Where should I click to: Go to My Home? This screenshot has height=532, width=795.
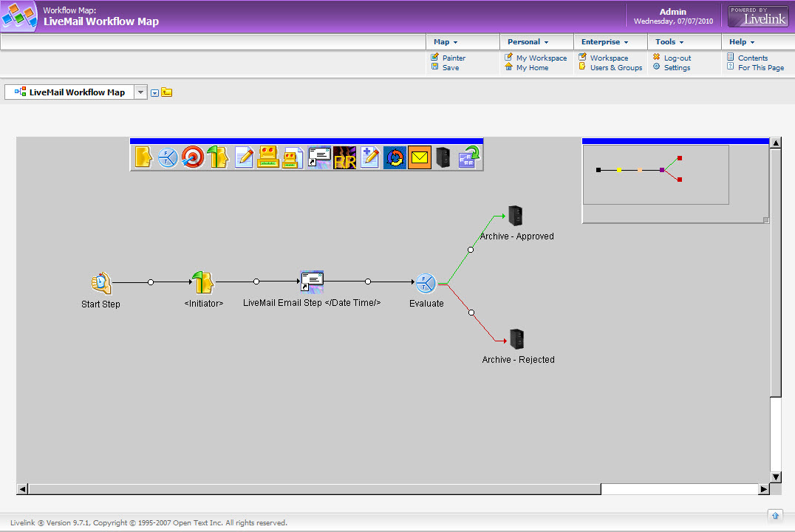point(533,68)
